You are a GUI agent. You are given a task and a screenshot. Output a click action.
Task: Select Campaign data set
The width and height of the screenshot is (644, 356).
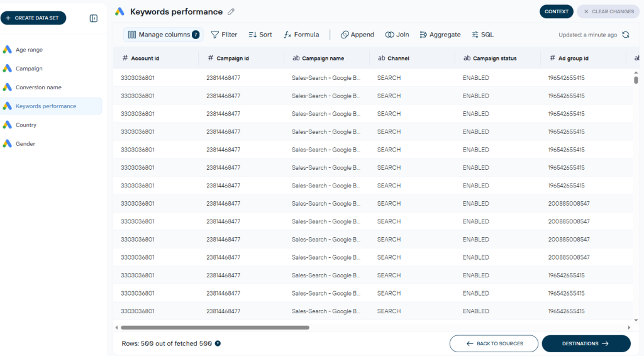[51, 69]
